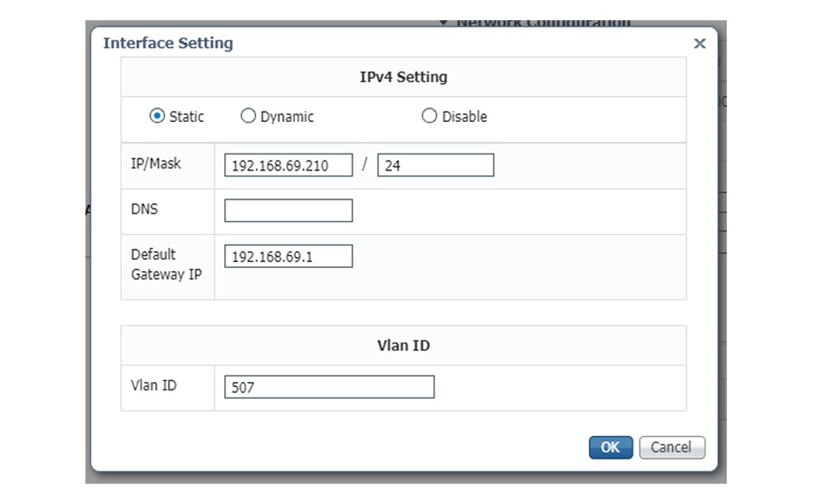Select the Disable option for IPv4

[x=429, y=116]
